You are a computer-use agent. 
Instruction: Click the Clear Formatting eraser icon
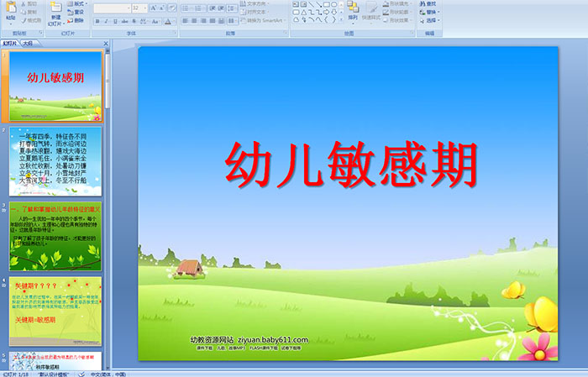[172, 8]
